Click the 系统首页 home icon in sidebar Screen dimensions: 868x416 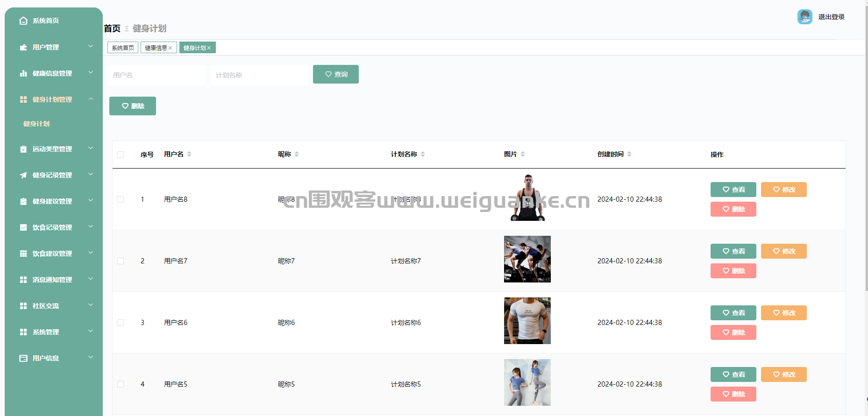tap(23, 21)
